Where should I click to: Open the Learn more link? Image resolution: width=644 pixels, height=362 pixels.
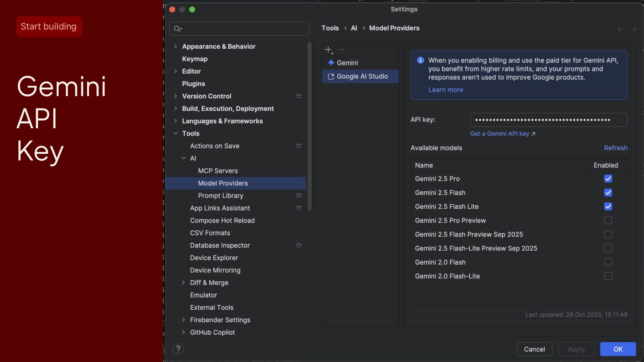tap(445, 90)
